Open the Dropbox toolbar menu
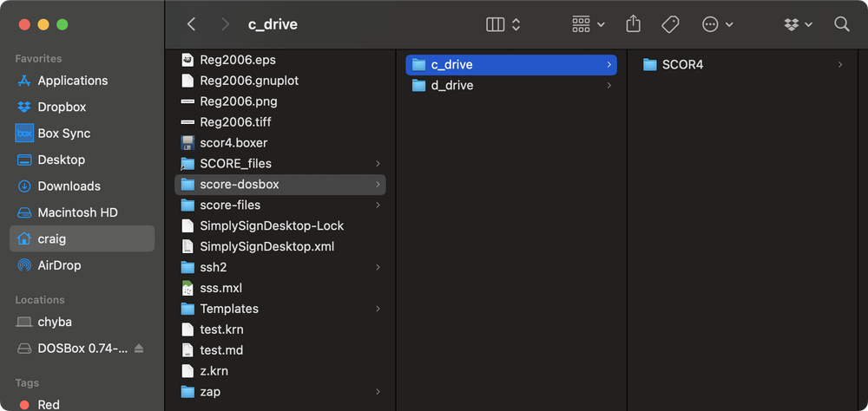This screenshot has height=411, width=868. click(x=797, y=24)
